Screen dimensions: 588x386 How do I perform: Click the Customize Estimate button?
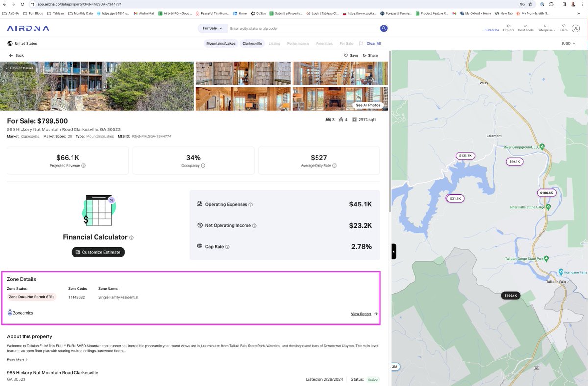98,252
